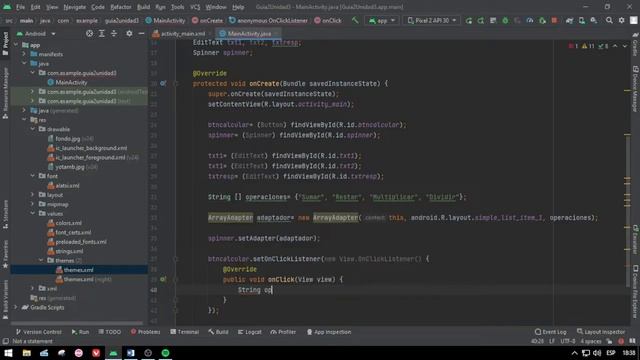The width and height of the screenshot is (640, 360).
Task: Click the editor vertical scrollbar
Action: point(627,211)
